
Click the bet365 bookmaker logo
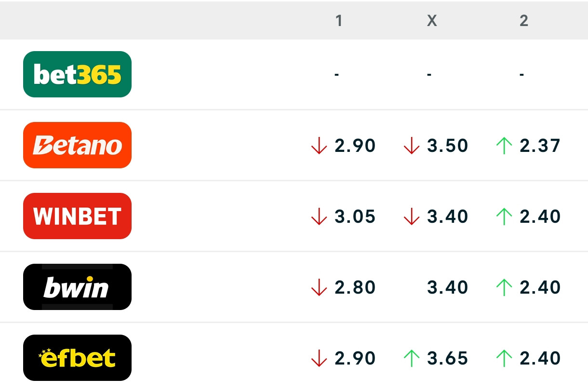(77, 74)
